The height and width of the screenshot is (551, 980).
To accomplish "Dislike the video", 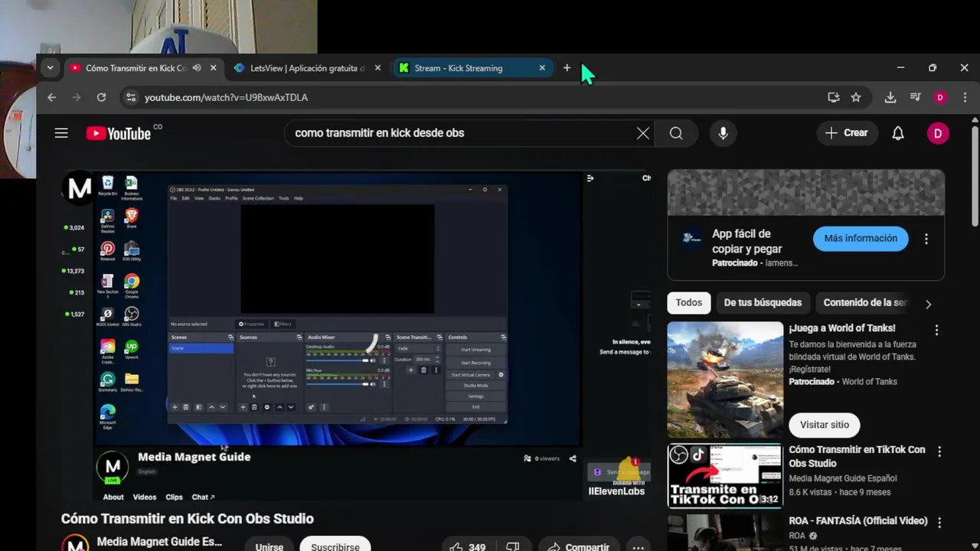I will 513,546.
